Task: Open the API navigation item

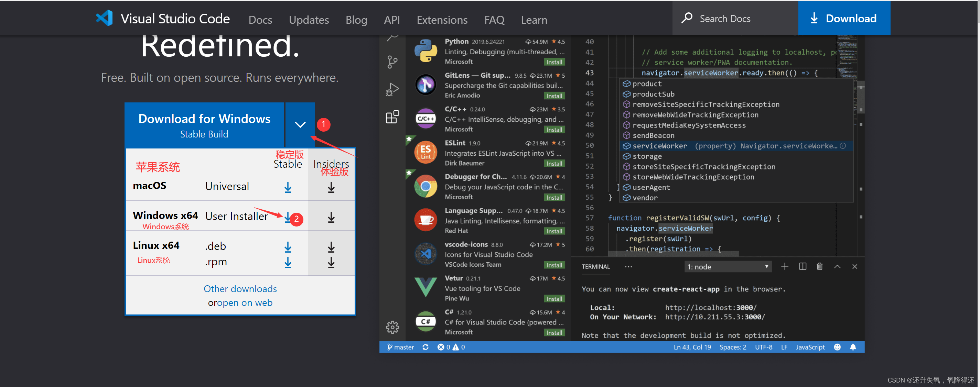Action: click(391, 20)
